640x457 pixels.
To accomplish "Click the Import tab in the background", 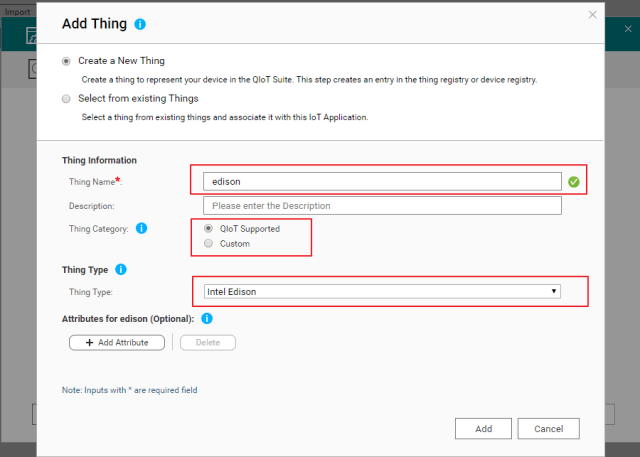I will [17, 4].
